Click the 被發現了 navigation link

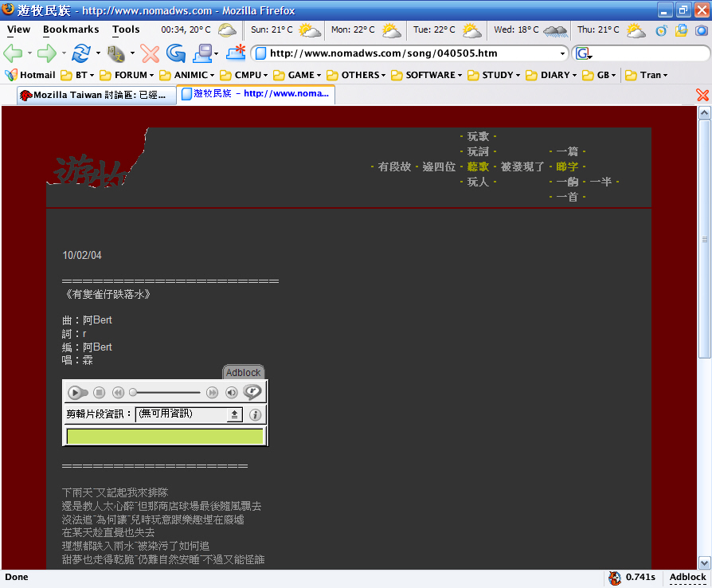coord(522,167)
